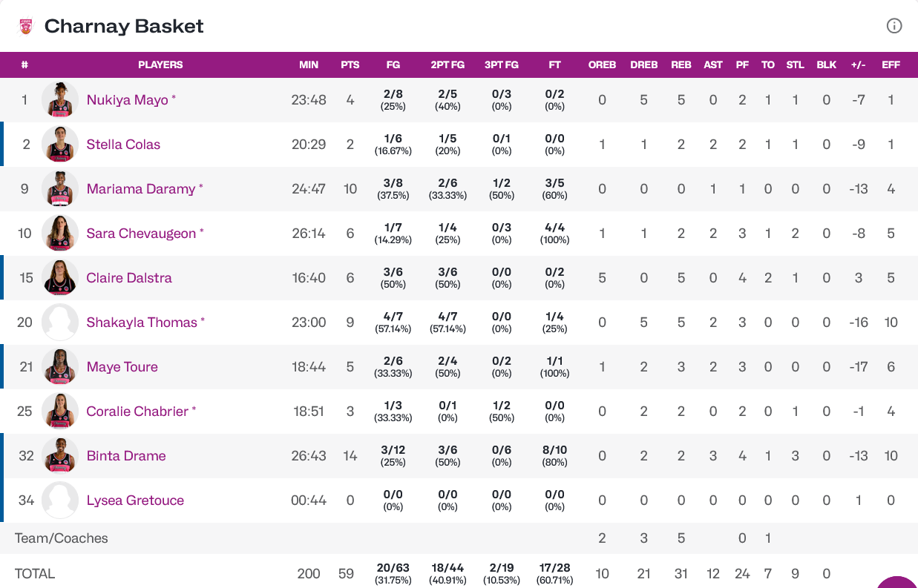Click Binta Drame's player photo
This screenshot has width=918, height=588.
coord(60,456)
